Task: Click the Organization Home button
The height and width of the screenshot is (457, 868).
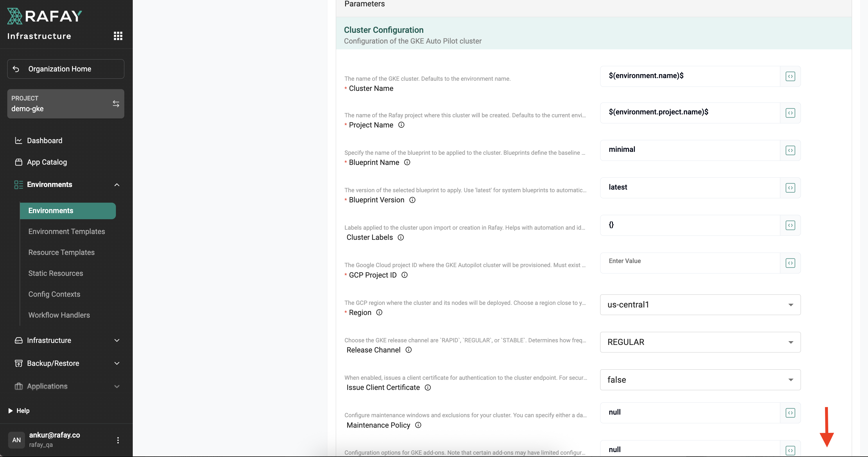Action: [x=66, y=69]
